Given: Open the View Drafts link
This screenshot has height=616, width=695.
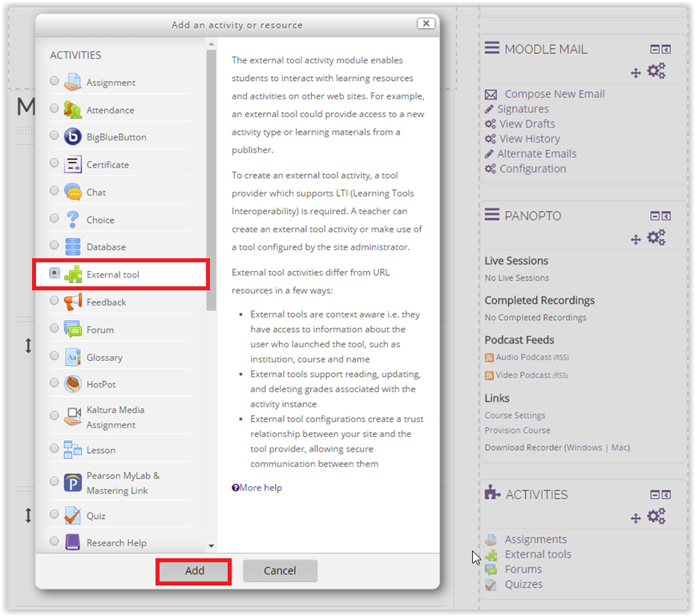Looking at the screenshot, I should pyautogui.click(x=527, y=124).
